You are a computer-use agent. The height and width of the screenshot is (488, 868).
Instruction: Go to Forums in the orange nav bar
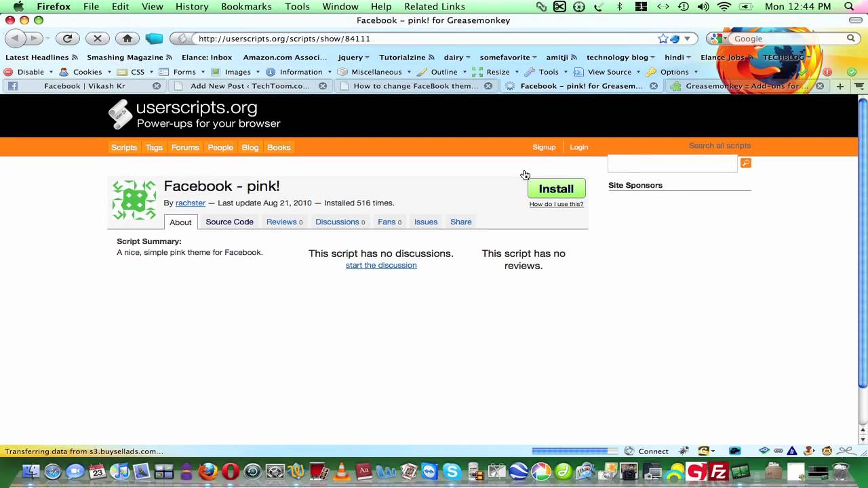185,147
